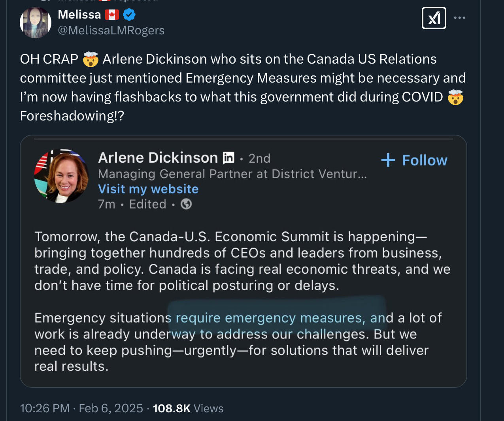
Task: Open the Visit my website link
Action: point(148,189)
